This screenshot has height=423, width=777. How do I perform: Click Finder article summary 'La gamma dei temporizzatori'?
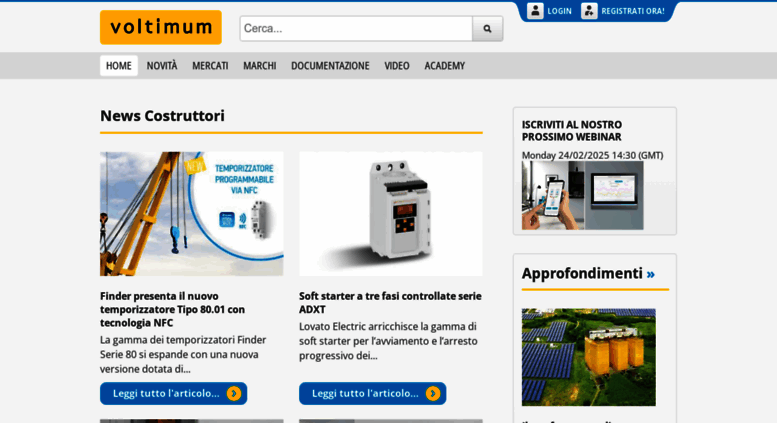[183, 355]
